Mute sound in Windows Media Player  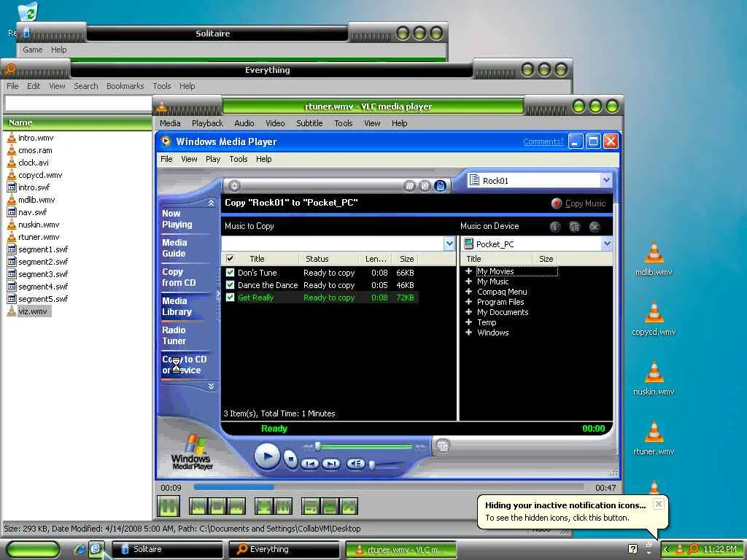click(355, 463)
